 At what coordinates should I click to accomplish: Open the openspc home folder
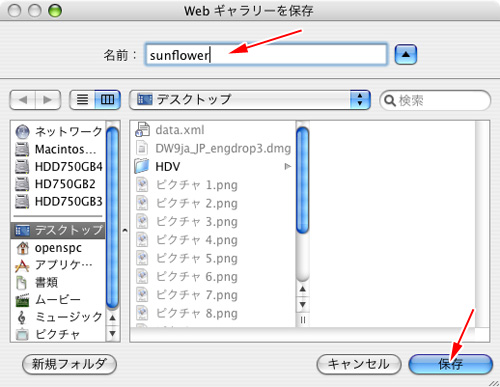tap(58, 248)
